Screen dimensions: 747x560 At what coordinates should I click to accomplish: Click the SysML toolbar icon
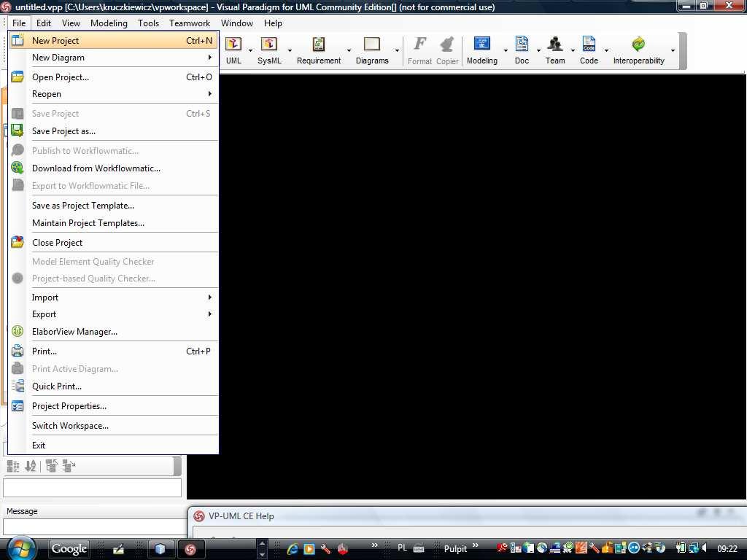269,44
